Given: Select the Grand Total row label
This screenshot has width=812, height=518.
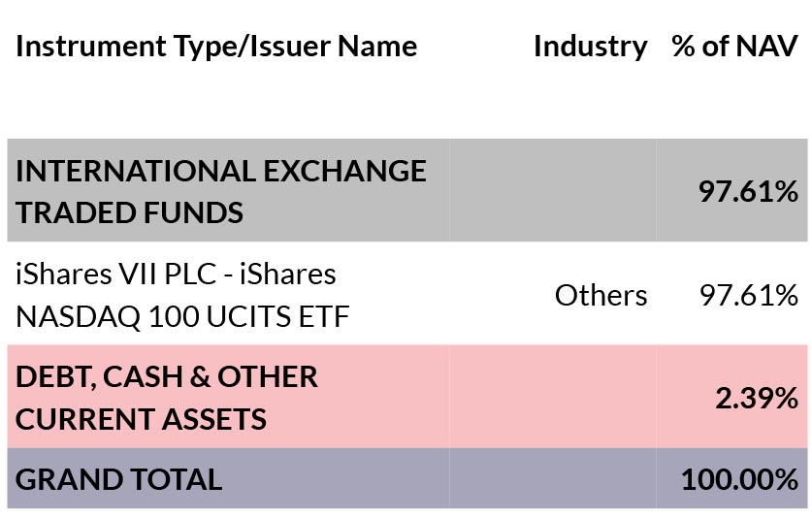Looking at the screenshot, I should click(x=119, y=479).
